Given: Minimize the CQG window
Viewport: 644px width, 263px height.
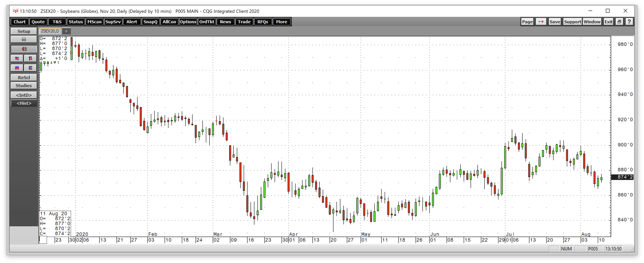Looking at the screenshot, I should pos(590,11).
